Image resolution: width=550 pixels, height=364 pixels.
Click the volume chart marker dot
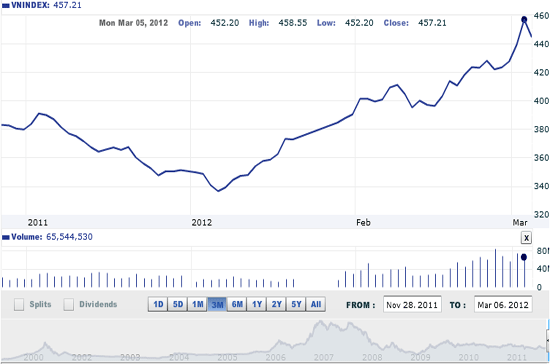click(524, 257)
